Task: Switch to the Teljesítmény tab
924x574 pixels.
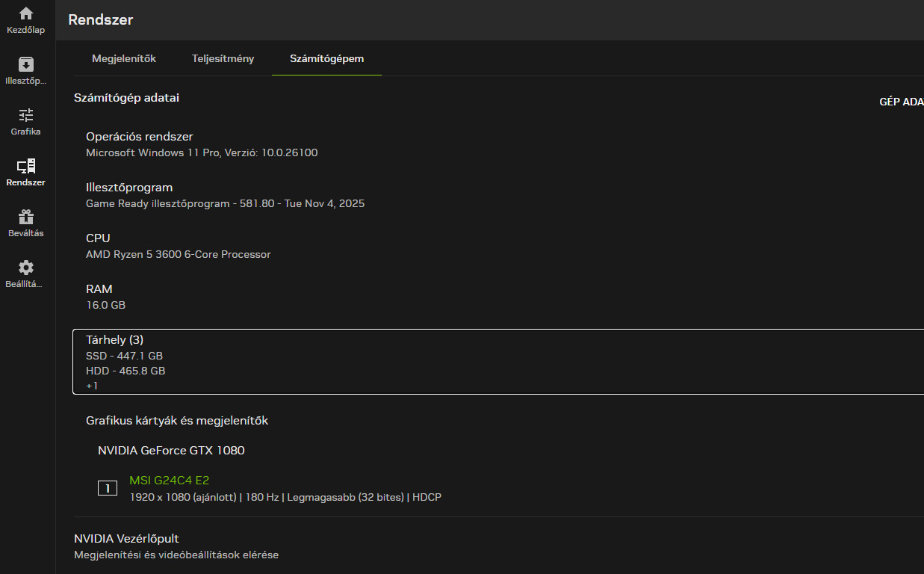Action: (223, 59)
